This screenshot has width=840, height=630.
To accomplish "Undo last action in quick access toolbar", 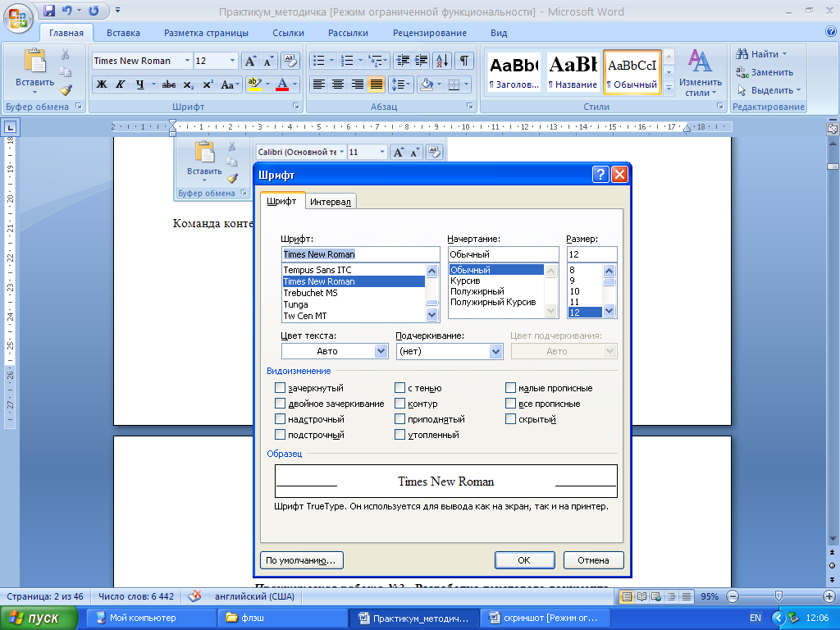I will (67, 10).
